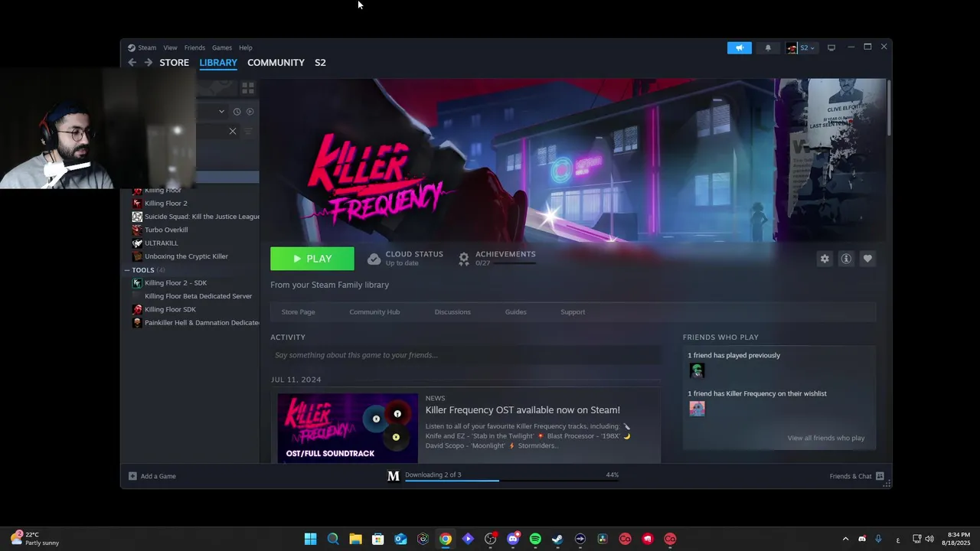Screen dimensions: 980x551
Task: Open File Explorer from the taskbar
Action: 355,539
